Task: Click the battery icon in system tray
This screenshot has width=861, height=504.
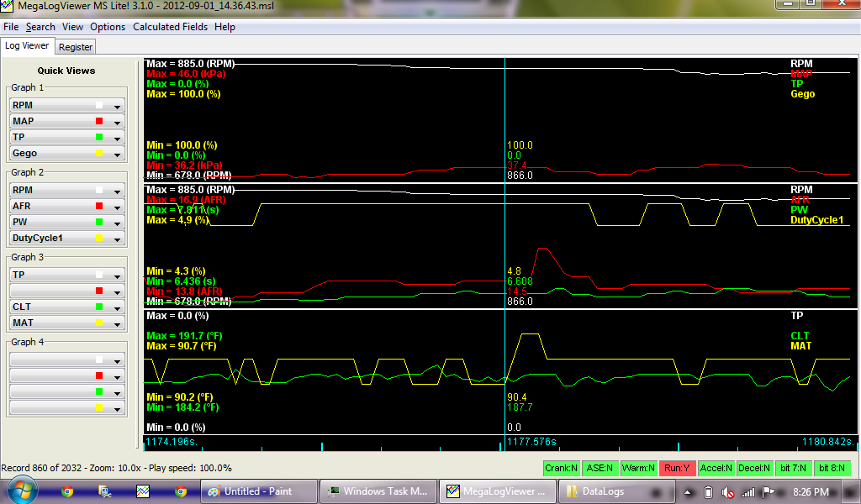Action: click(708, 492)
